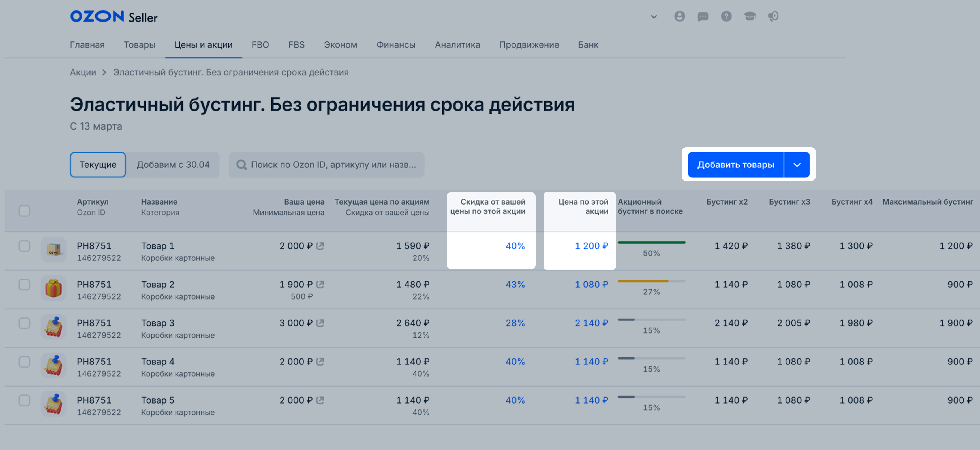Screen dimensions: 980x450
Task: Expand the account dropdown chevron in header
Action: (x=654, y=17)
